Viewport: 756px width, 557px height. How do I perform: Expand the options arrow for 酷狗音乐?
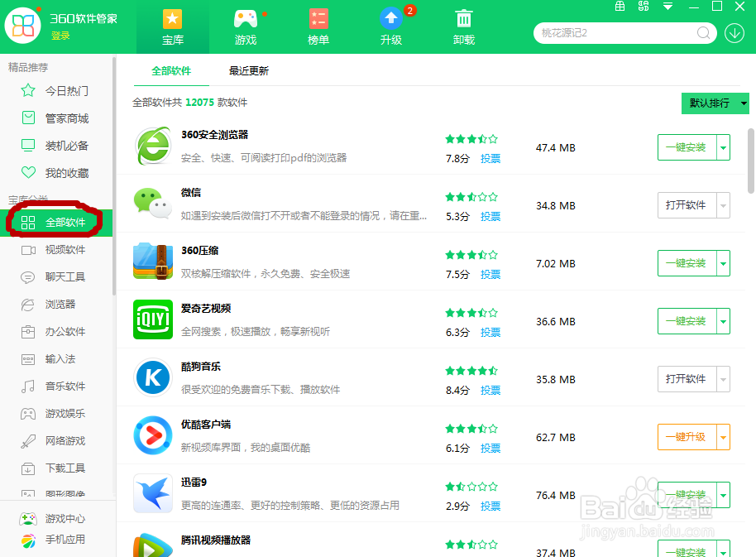[723, 379]
